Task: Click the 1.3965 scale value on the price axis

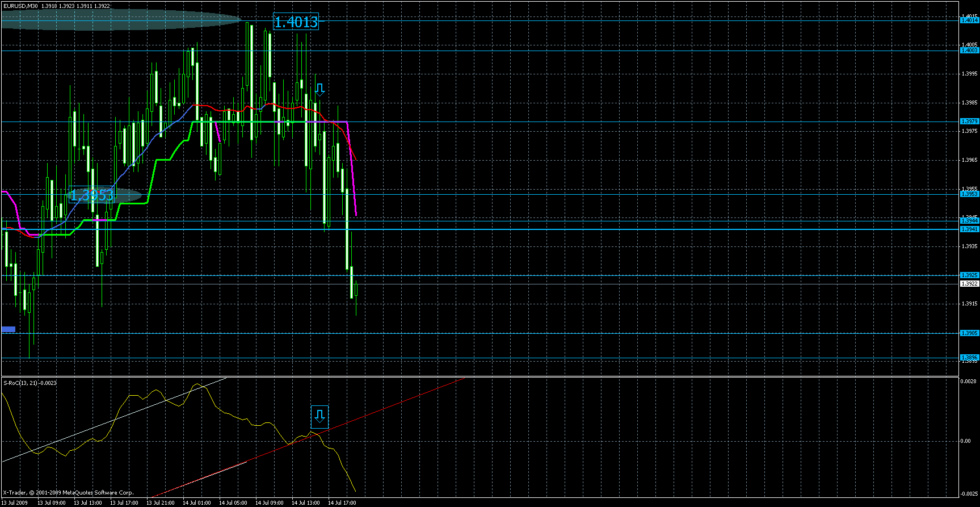Action: [970, 160]
